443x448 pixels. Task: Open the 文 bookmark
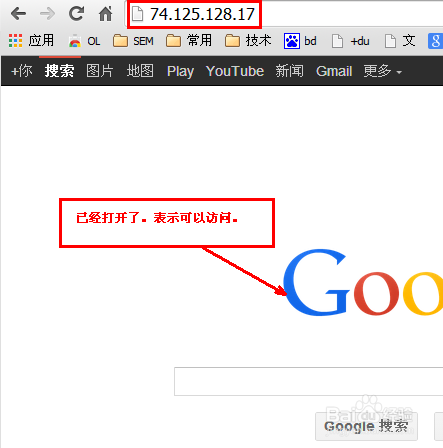400,41
